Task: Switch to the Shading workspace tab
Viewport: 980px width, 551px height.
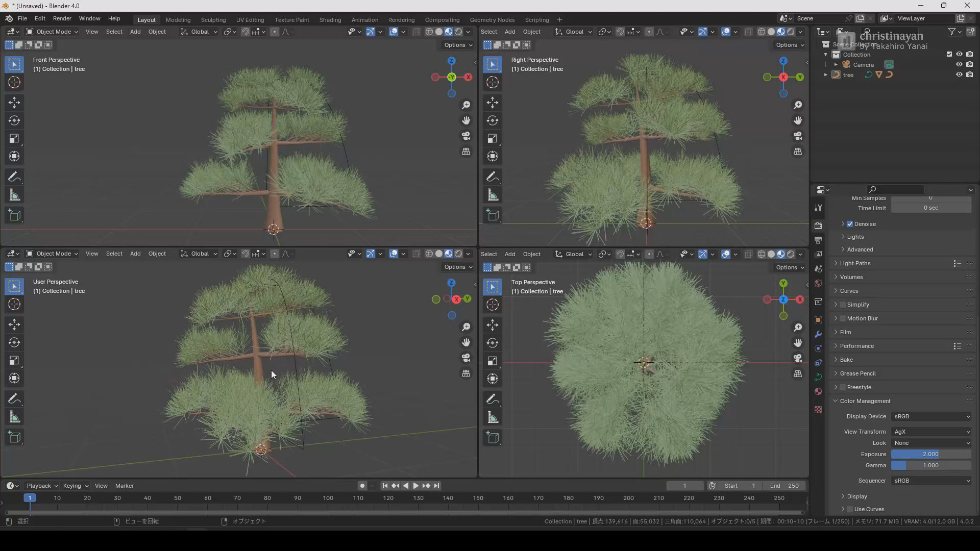Action: pos(330,20)
